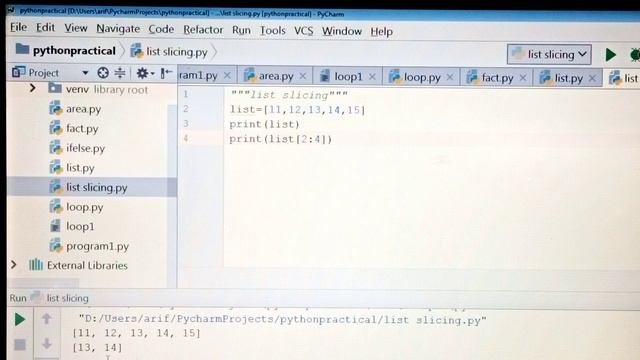This screenshot has height=360, width=640.
Task: Open the File menu
Action: pos(18,27)
